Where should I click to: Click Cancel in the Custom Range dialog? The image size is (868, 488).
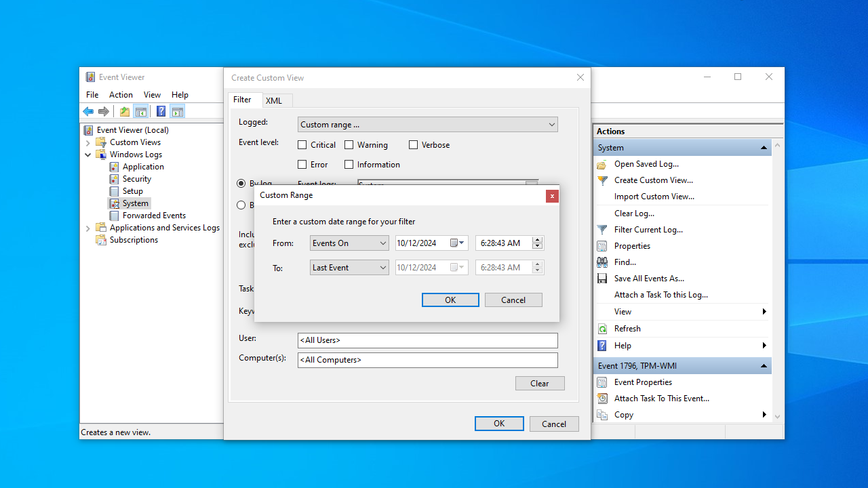tap(513, 300)
